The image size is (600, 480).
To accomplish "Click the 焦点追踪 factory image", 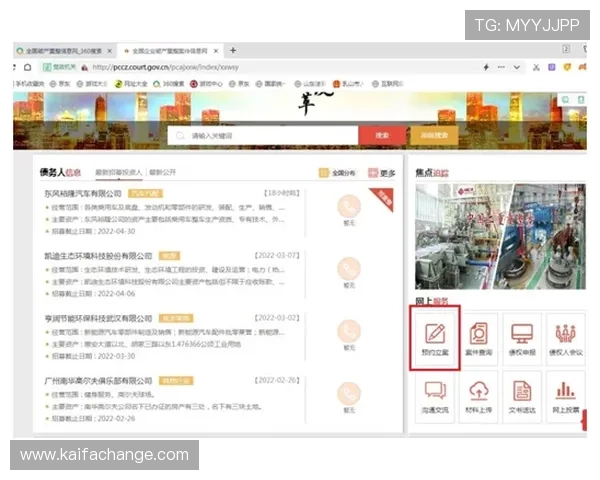I will click(x=500, y=236).
